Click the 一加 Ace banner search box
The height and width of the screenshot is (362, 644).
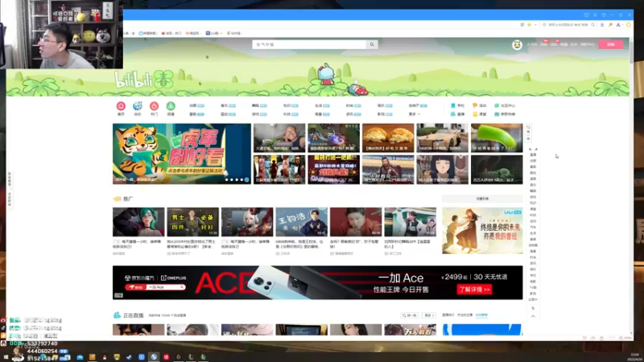pos(157,287)
